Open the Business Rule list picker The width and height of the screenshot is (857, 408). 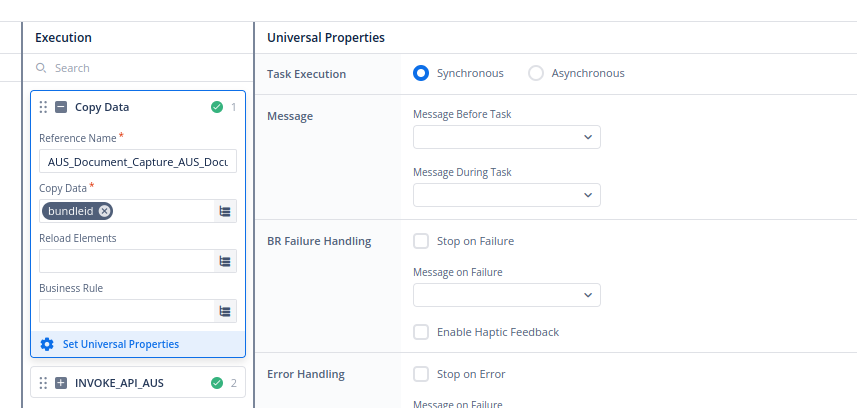(225, 311)
